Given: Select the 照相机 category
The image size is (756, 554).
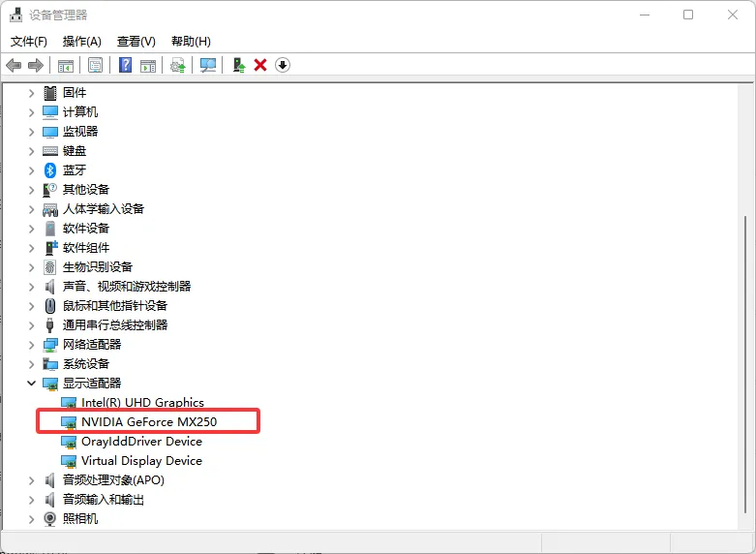Looking at the screenshot, I should [80, 519].
